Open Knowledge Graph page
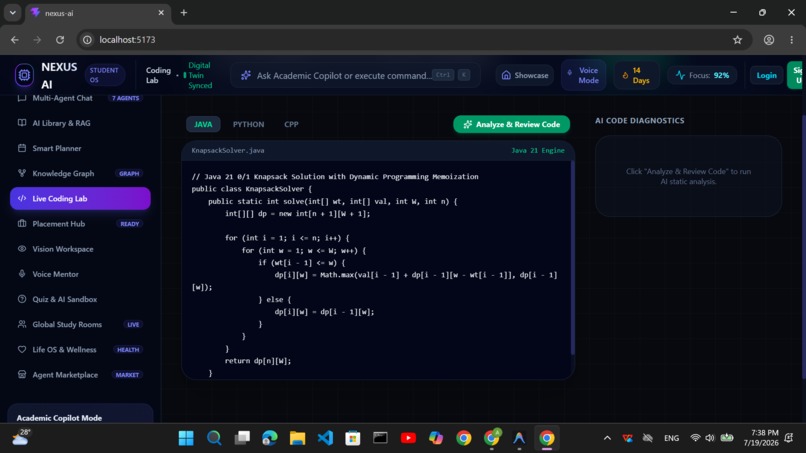 point(80,173)
